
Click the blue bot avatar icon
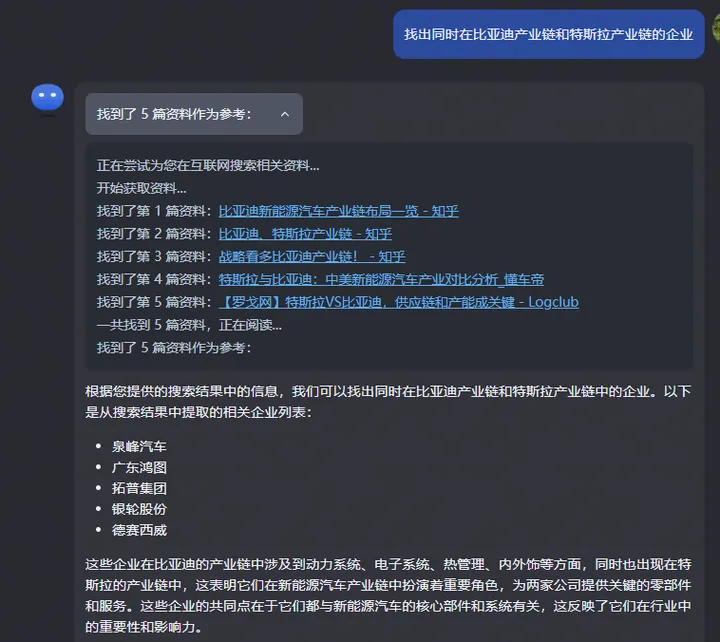47,97
